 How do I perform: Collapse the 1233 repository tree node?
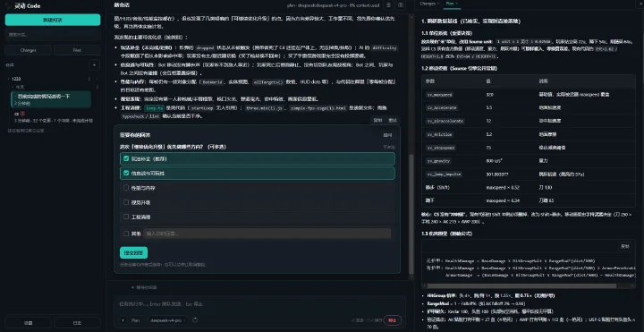[x=9, y=79]
